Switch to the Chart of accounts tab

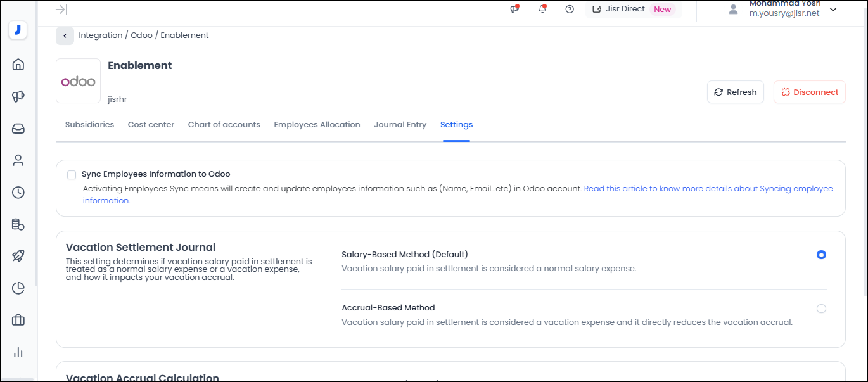coord(224,125)
